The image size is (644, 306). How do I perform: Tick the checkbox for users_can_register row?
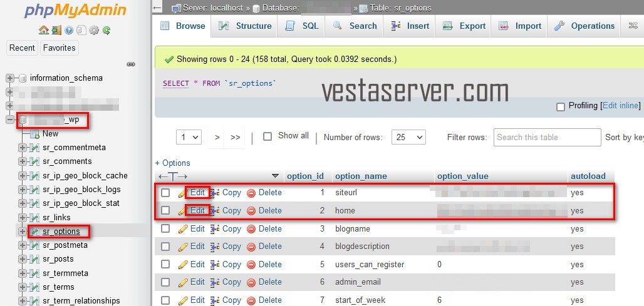pyautogui.click(x=165, y=265)
